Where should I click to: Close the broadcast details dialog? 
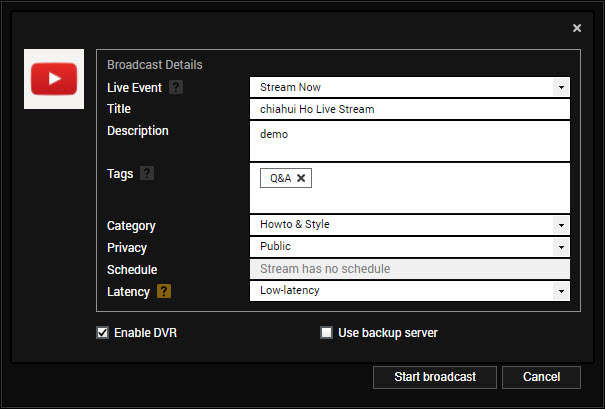click(577, 28)
